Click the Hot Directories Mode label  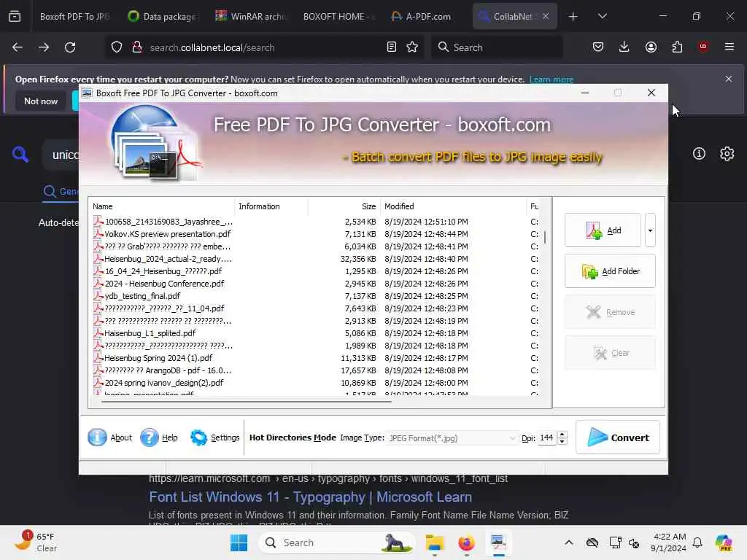pyautogui.click(x=293, y=437)
